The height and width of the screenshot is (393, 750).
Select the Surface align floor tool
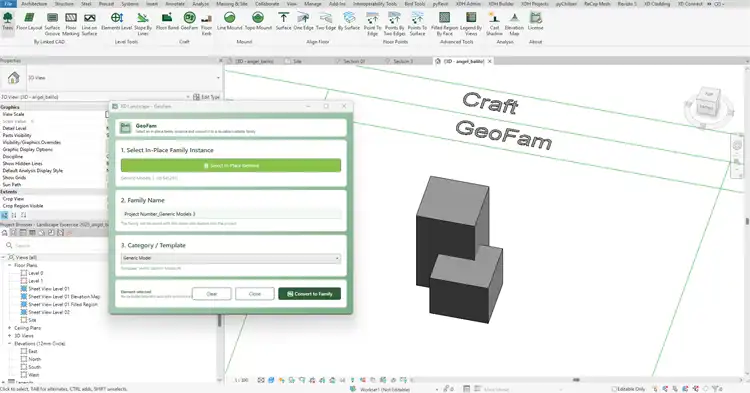[x=283, y=22]
